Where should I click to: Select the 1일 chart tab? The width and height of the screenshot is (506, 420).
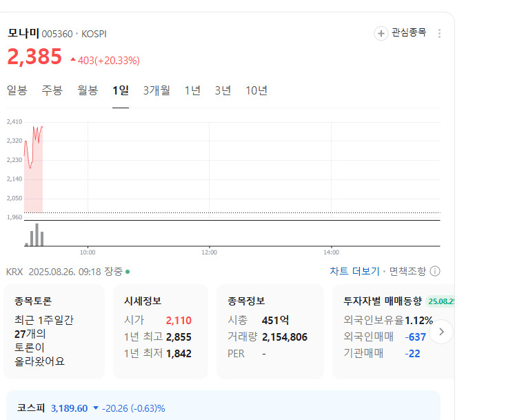(121, 90)
